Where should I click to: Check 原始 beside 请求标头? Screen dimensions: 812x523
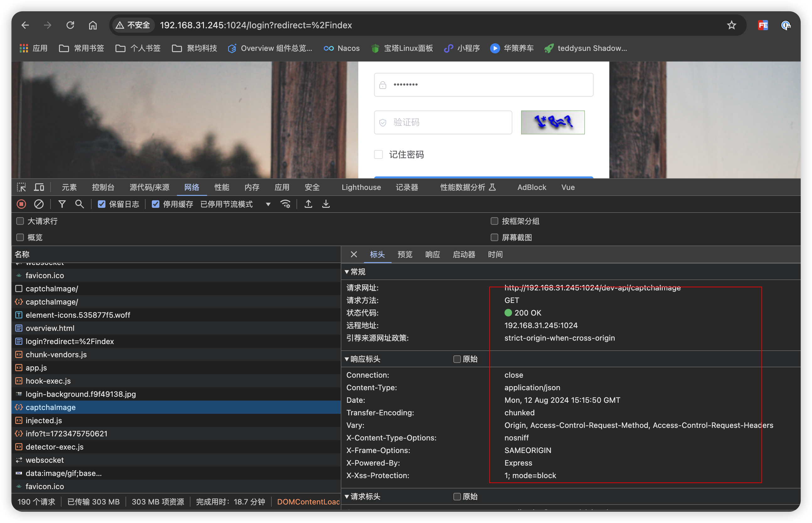(457, 497)
